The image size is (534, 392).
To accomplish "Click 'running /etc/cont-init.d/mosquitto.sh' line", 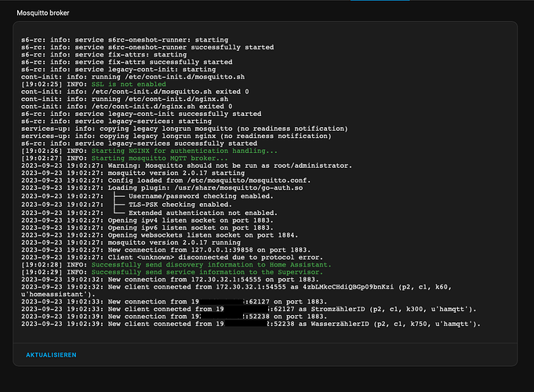I will pos(133,77).
